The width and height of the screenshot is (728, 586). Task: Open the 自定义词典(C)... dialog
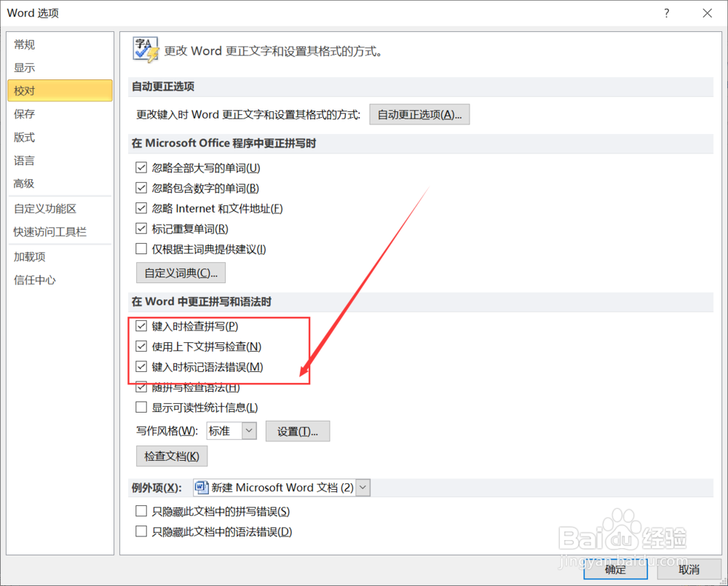(181, 272)
